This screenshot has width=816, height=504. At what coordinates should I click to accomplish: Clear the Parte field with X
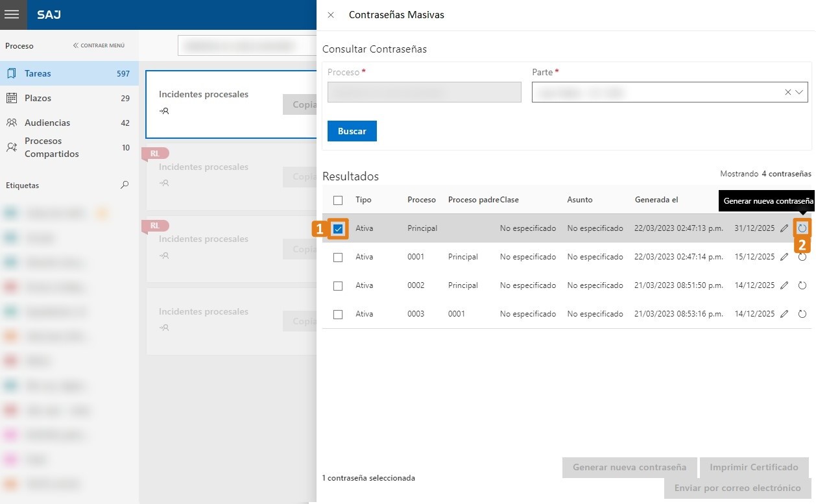tap(787, 92)
